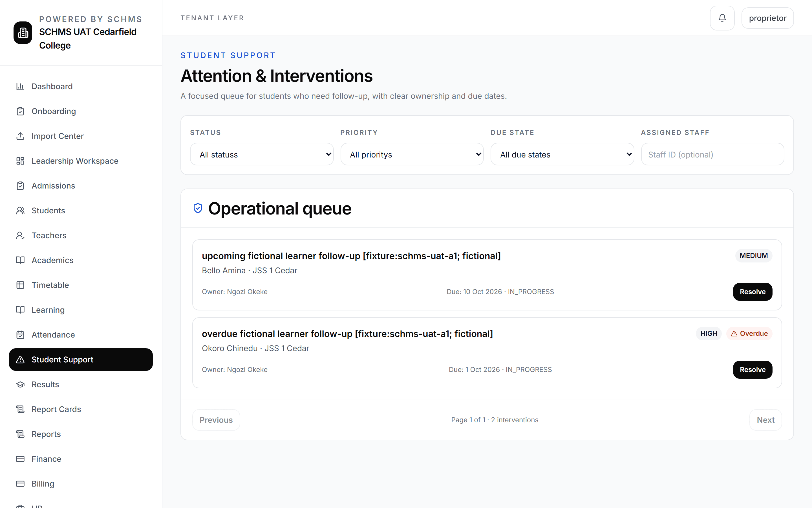Click 'Okoro Chinedu · JSS 1 Cedar' text
812x508 pixels.
(x=255, y=349)
